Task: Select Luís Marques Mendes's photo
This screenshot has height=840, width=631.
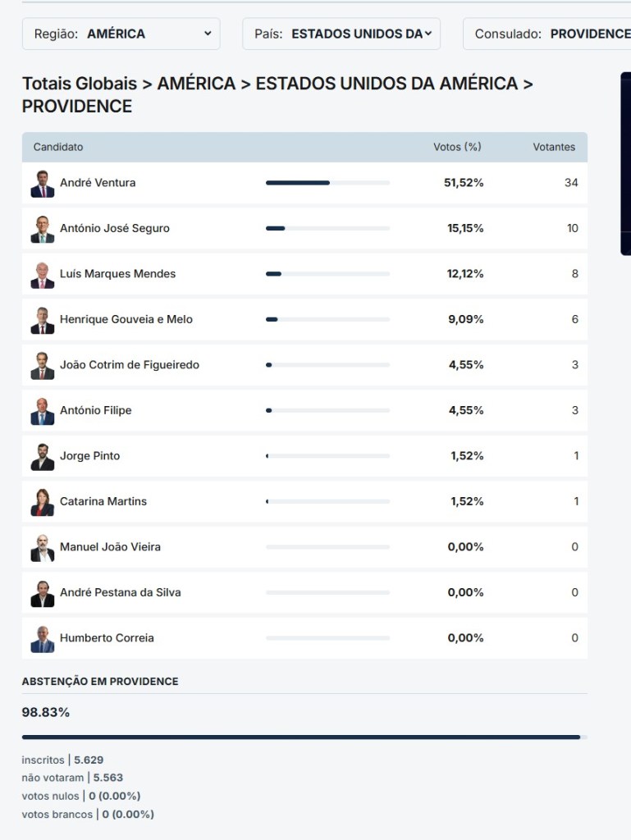Action: click(x=43, y=274)
